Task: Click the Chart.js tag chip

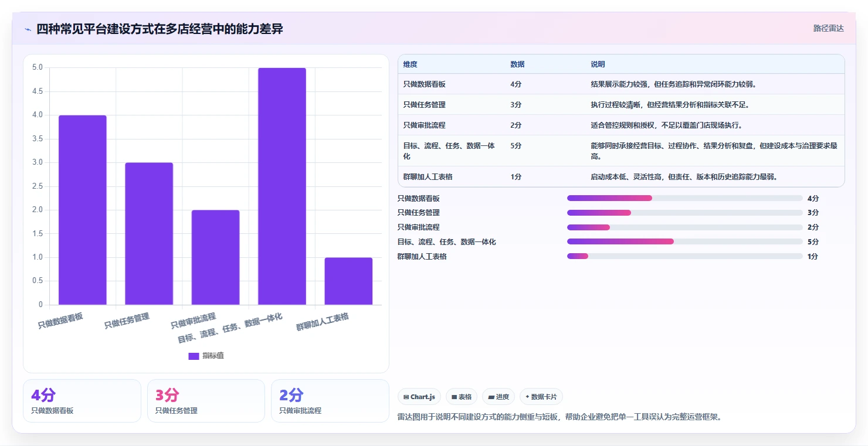Action: point(419,397)
